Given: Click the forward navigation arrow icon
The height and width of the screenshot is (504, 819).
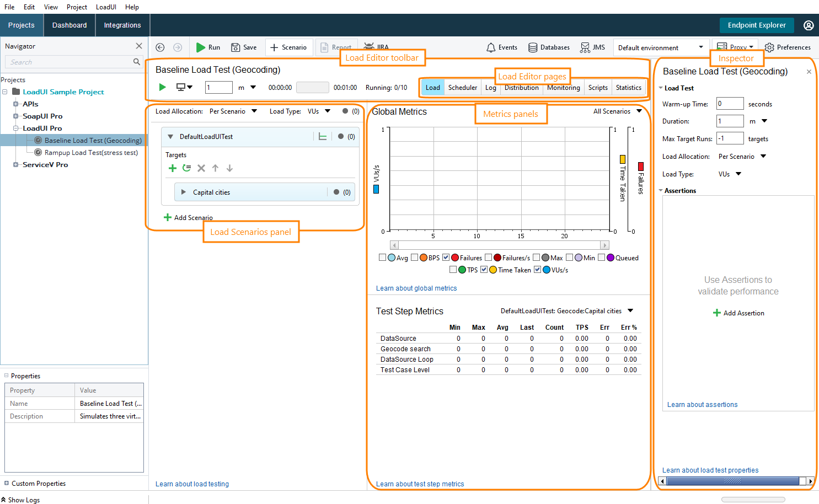Looking at the screenshot, I should 178,47.
